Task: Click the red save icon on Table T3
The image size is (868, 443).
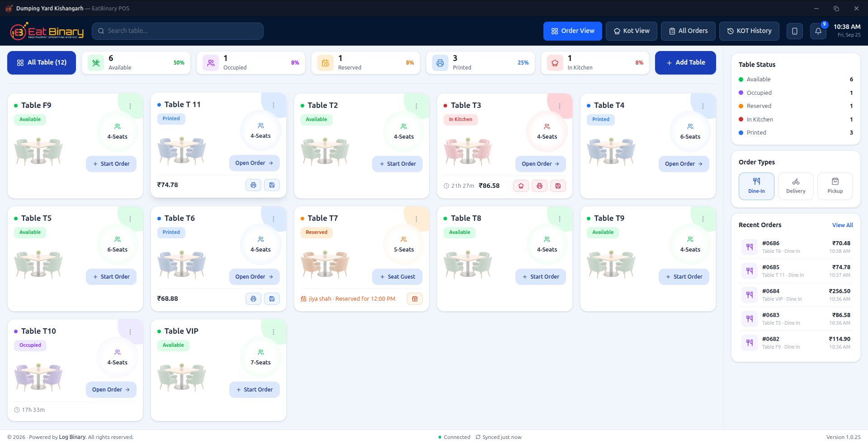Action: click(x=558, y=186)
